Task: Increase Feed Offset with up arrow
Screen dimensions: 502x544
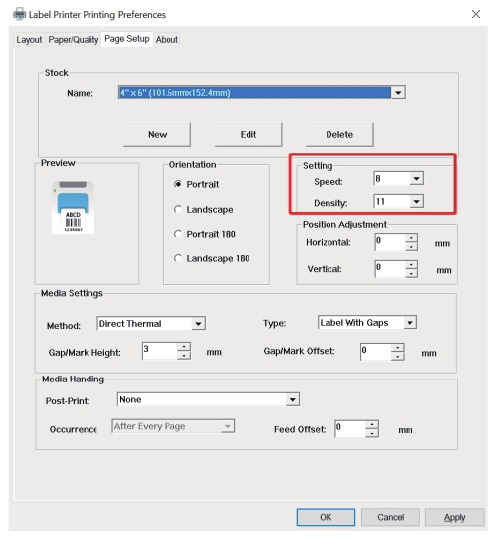Action: (372, 425)
